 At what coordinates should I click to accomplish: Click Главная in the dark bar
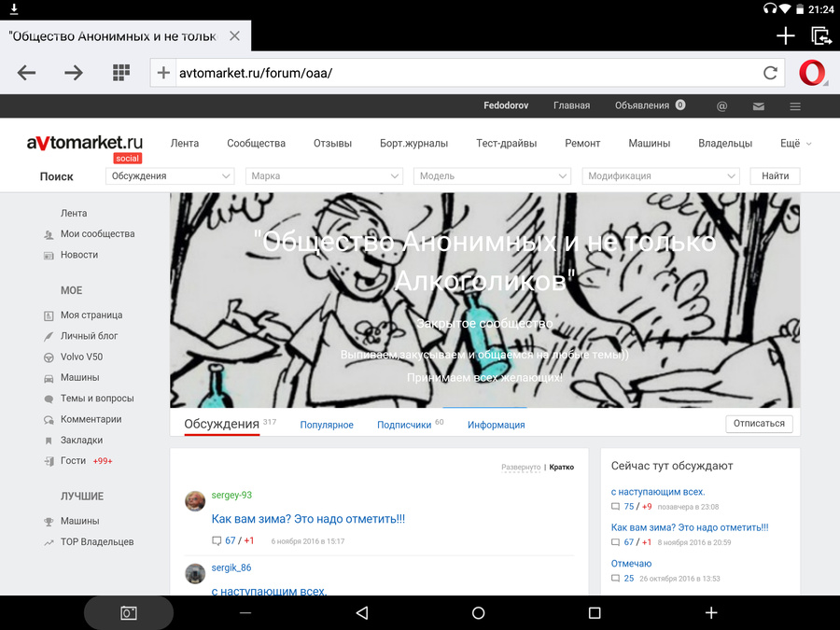[571, 105]
